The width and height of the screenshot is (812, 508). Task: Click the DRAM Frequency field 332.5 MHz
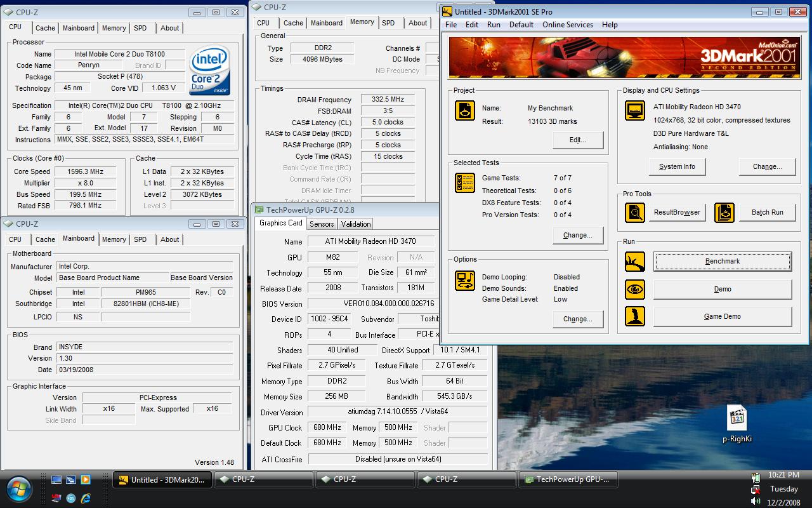click(x=388, y=100)
